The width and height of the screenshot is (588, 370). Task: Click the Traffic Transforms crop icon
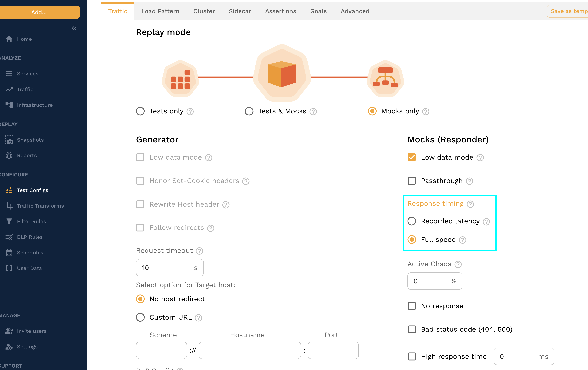tap(9, 206)
